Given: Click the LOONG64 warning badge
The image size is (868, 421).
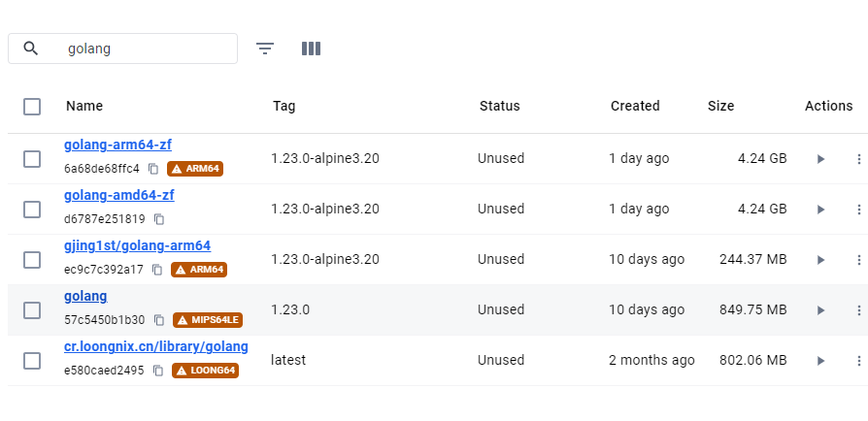Looking at the screenshot, I should [206, 371].
